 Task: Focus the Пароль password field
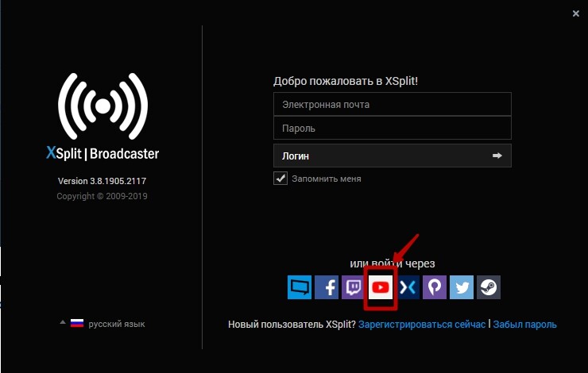(x=393, y=128)
